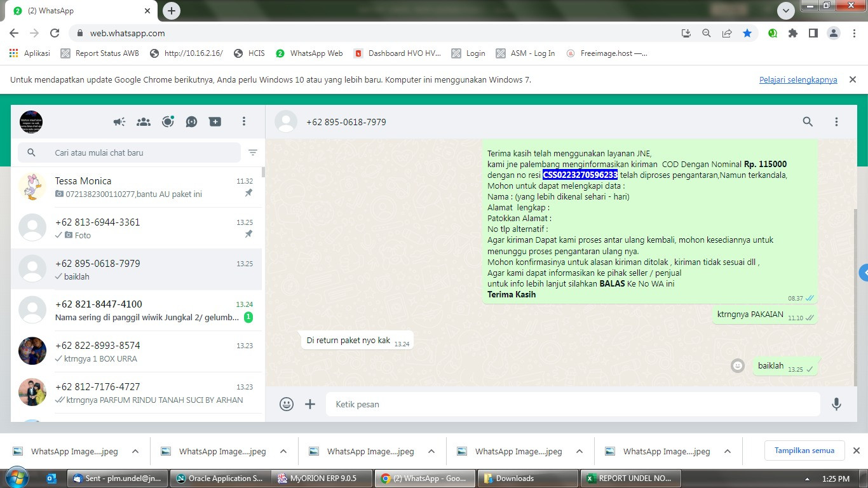Open the chat with +62 821-8447-4100
Viewport: 868px width, 488px height.
pos(136,310)
